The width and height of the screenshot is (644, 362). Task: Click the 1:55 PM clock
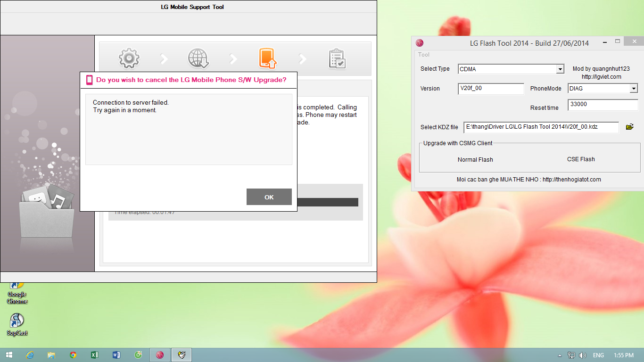[624, 355]
